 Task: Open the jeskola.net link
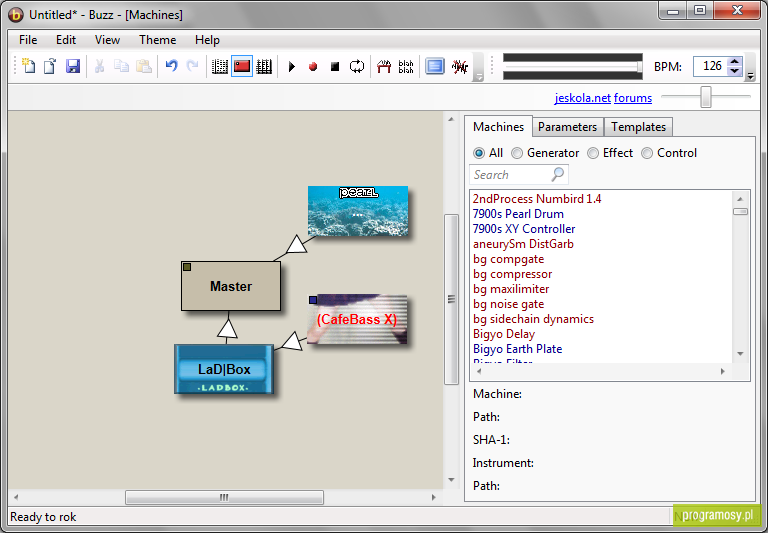582,98
